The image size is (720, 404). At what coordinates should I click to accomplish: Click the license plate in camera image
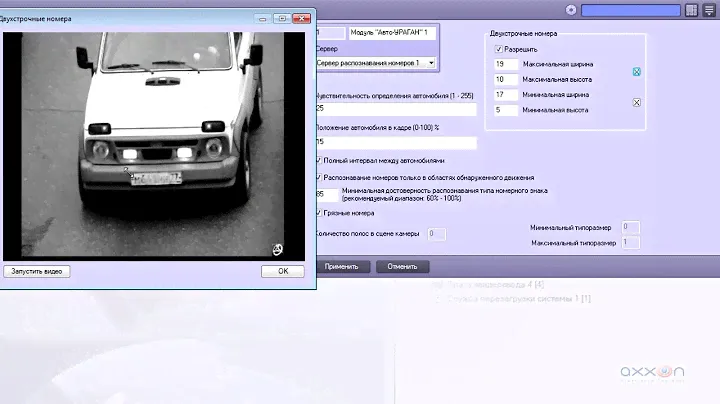(x=153, y=179)
